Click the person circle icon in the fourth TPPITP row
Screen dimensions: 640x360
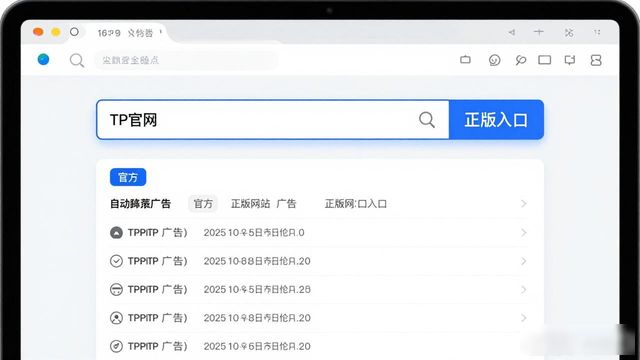116,318
